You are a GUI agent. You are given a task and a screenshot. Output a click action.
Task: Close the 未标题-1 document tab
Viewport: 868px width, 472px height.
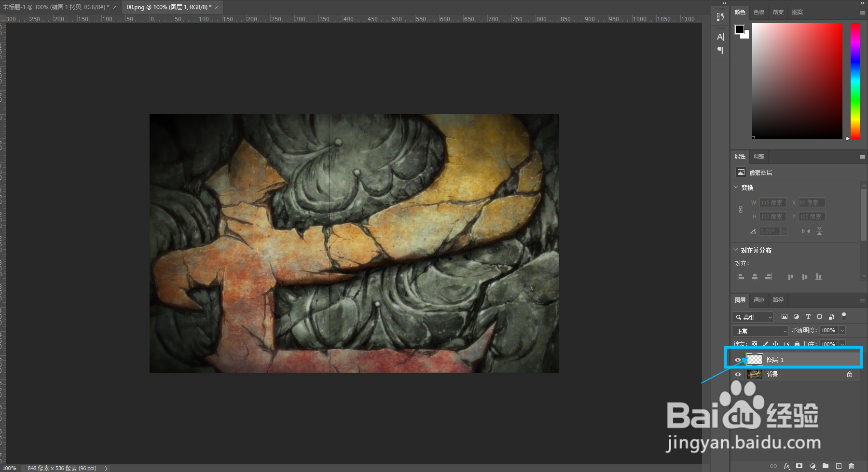point(115,7)
